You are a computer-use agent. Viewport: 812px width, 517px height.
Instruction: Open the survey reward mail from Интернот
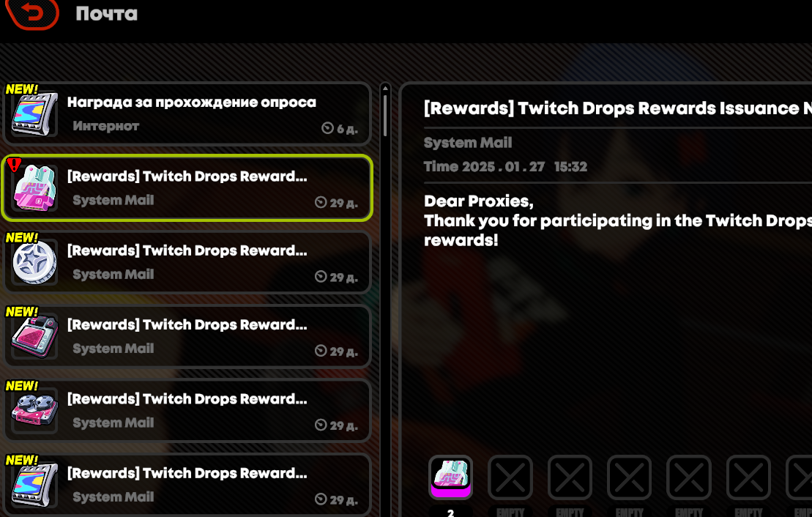pos(187,114)
